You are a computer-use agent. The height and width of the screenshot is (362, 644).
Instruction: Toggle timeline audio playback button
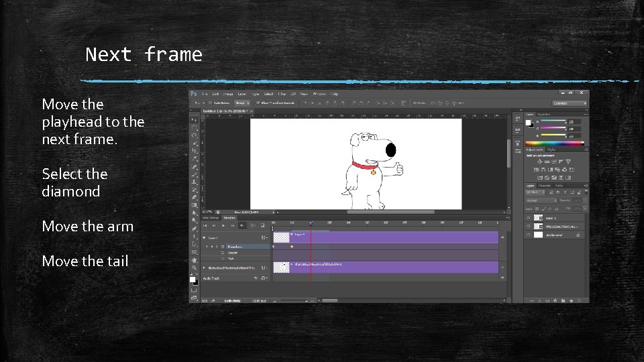(242, 225)
